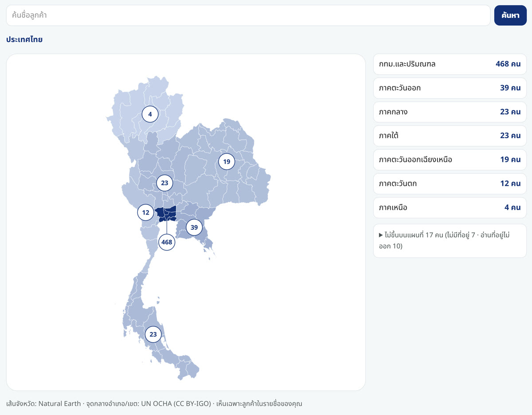Click the 23 bubble on the southern peninsula
This screenshot has height=415, width=532.
[x=153, y=334]
